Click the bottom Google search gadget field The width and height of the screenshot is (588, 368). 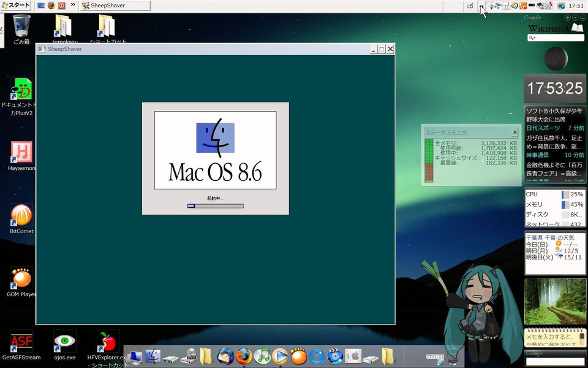555,361
